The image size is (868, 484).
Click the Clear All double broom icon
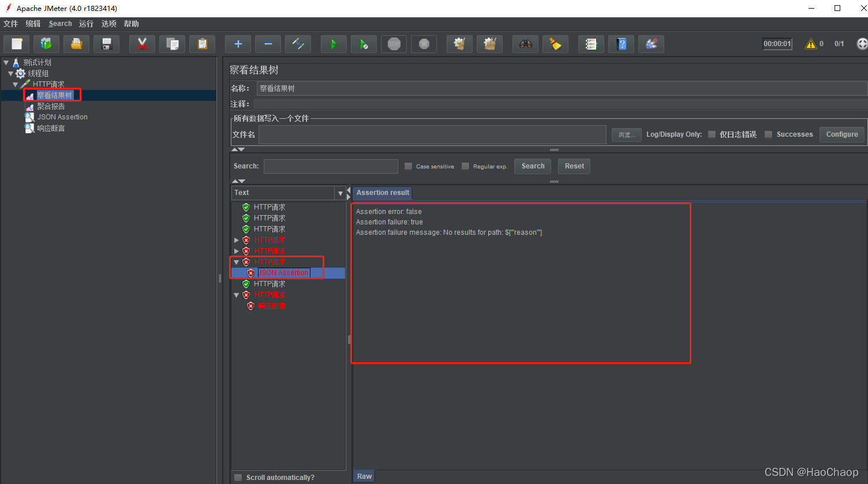489,44
